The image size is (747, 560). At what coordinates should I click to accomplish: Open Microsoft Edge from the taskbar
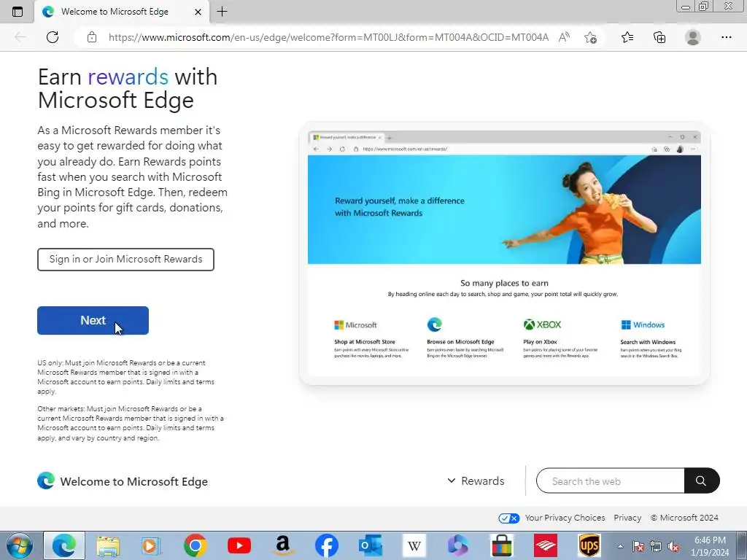[64, 545]
